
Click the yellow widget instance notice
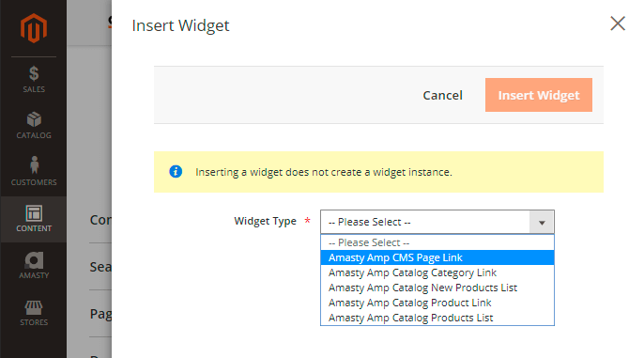pyautogui.click(x=378, y=172)
